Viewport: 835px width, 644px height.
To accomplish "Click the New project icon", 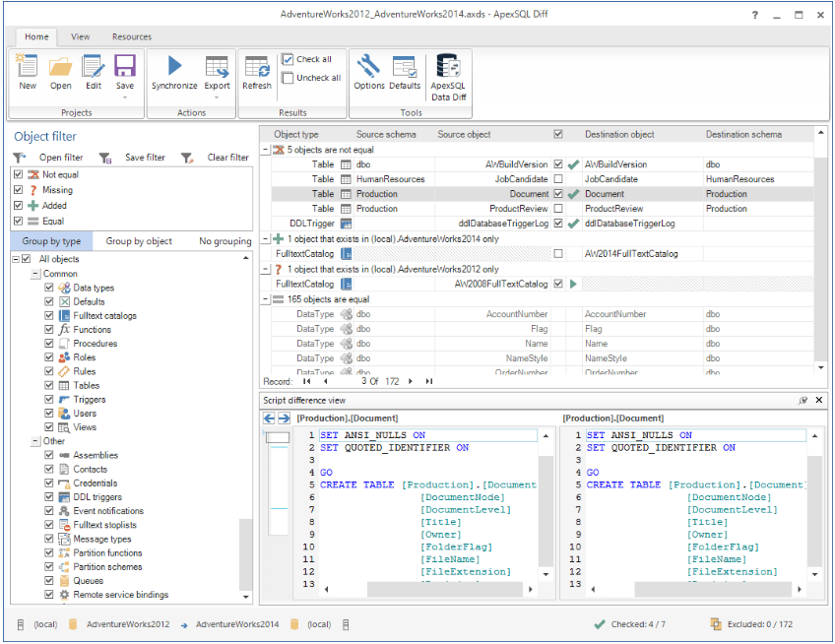I will click(x=28, y=67).
